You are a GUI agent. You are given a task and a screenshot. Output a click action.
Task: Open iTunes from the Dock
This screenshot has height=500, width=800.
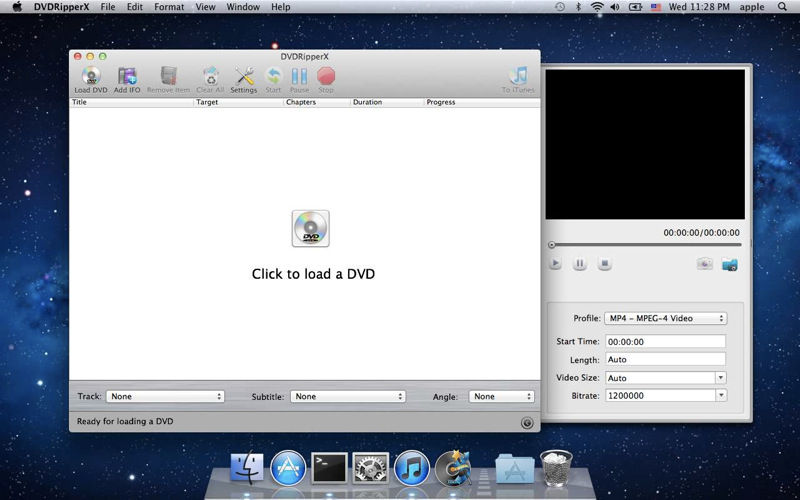coord(412,468)
